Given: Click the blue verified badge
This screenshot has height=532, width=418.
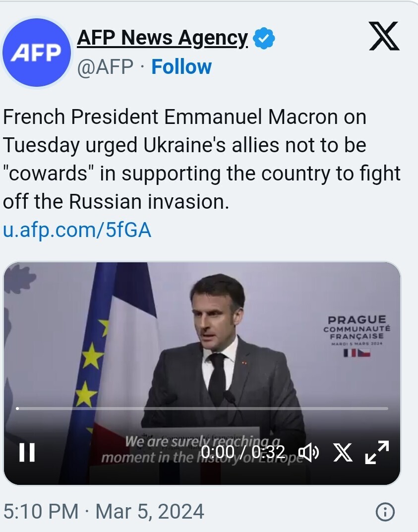Looking at the screenshot, I should [264, 39].
